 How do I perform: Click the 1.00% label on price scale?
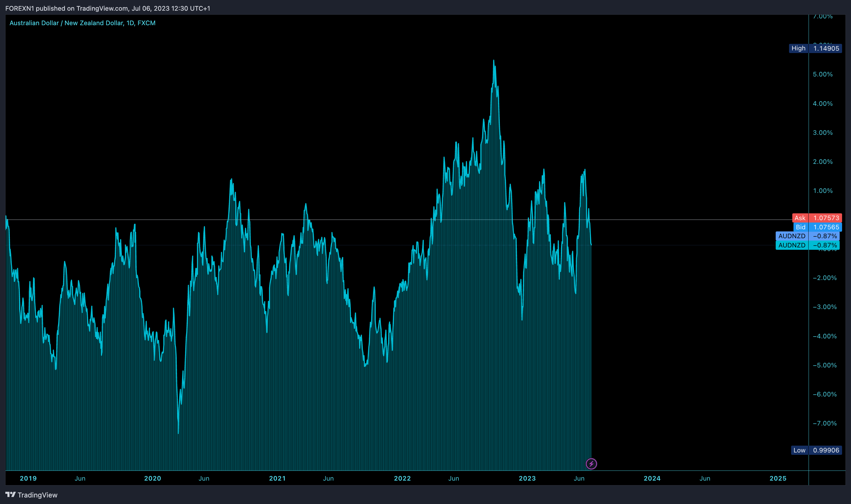click(823, 191)
